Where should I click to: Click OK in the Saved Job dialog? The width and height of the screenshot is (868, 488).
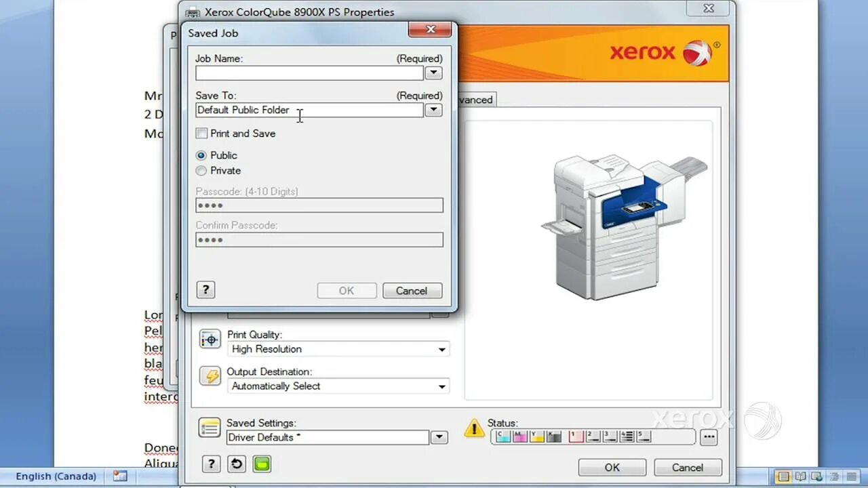point(347,291)
